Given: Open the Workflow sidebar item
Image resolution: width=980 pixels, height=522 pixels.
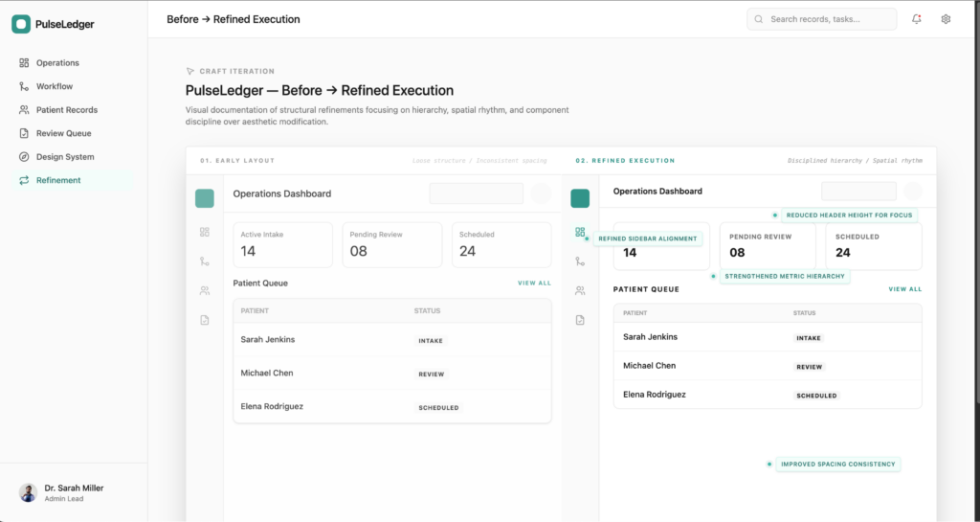Looking at the screenshot, I should pyautogui.click(x=75, y=86).
